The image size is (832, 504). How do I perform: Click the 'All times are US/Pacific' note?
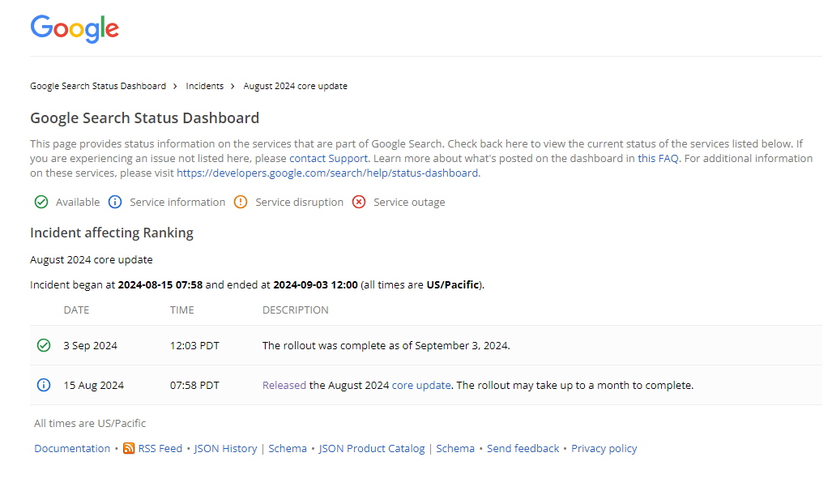pos(90,423)
